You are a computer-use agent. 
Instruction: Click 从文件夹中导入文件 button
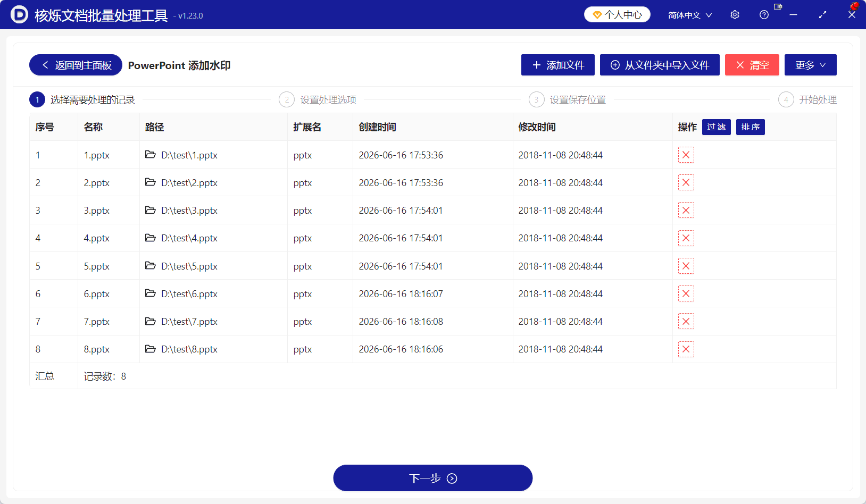pos(660,65)
